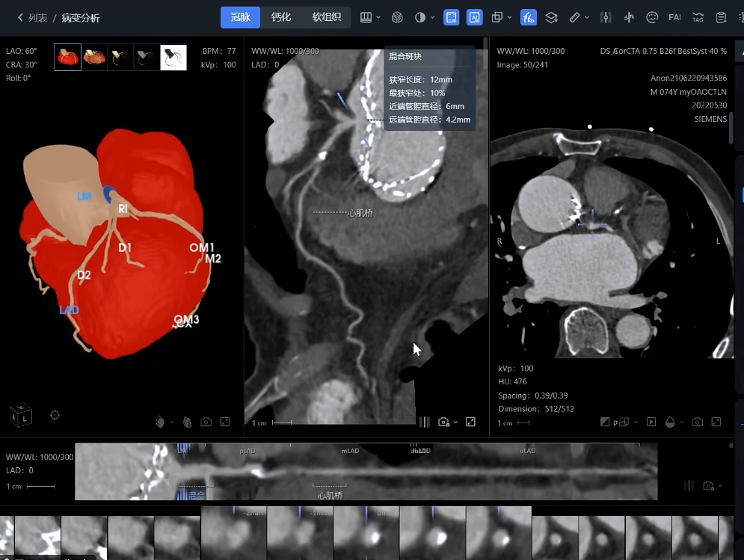The height and width of the screenshot is (560, 744).
Task: Toggle the AI overlay display button
Action: [474, 17]
